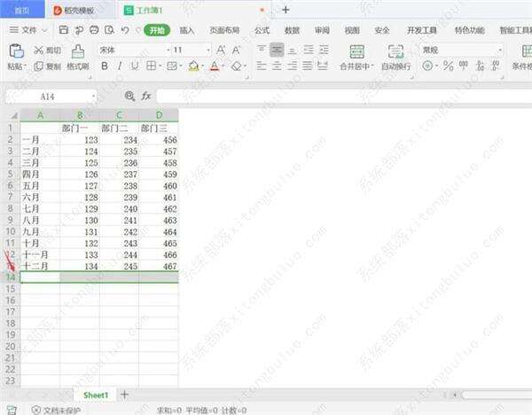Toggle Bold (B) formatting
532x415 pixels.
coord(105,66)
